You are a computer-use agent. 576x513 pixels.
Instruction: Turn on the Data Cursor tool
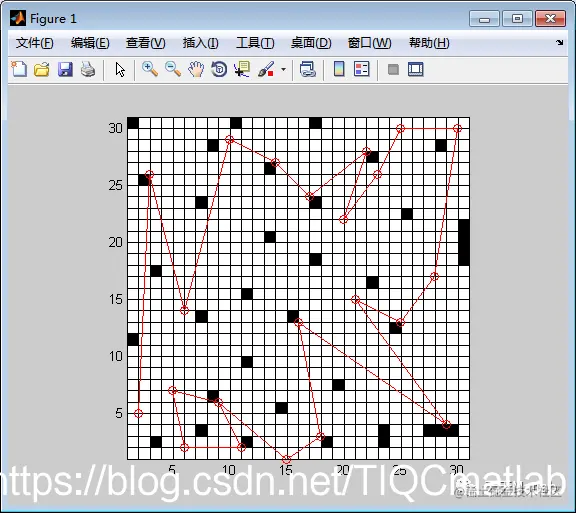[x=242, y=69]
